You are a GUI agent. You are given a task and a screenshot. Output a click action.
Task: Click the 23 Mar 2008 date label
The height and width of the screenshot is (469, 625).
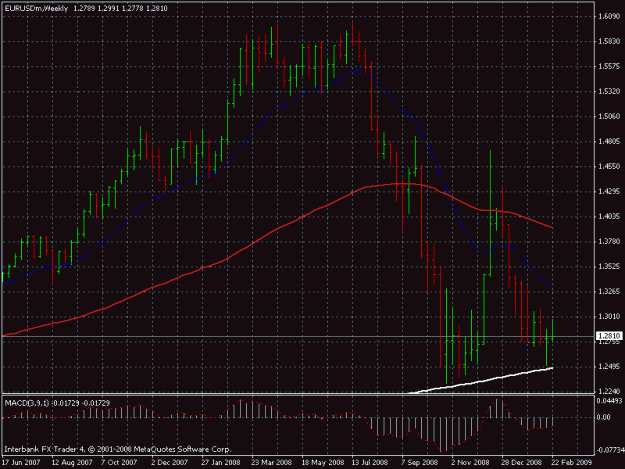(271, 462)
